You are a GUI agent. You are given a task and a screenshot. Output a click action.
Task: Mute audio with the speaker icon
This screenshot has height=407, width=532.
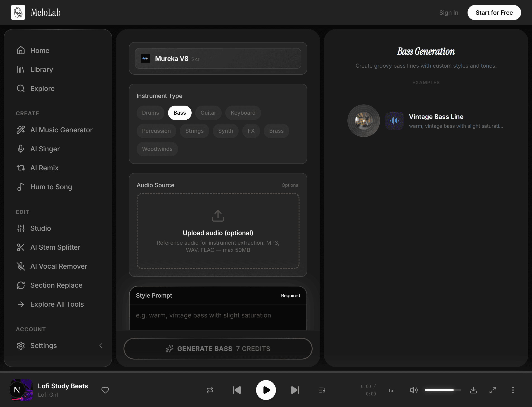[x=413, y=390]
